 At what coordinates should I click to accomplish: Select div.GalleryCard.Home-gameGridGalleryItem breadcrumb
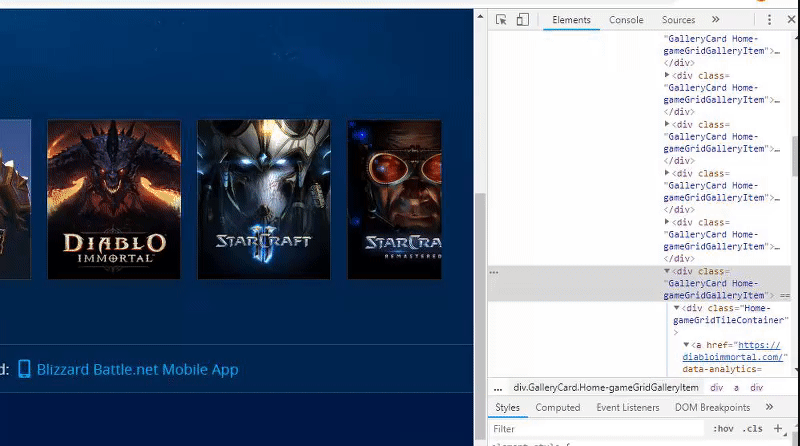click(606, 387)
